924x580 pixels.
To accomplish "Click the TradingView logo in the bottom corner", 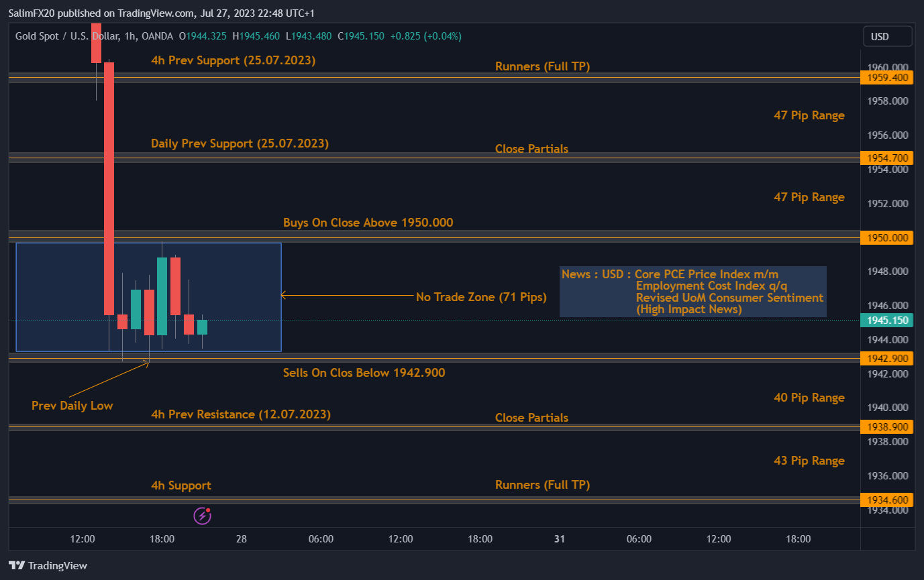I will (47, 565).
